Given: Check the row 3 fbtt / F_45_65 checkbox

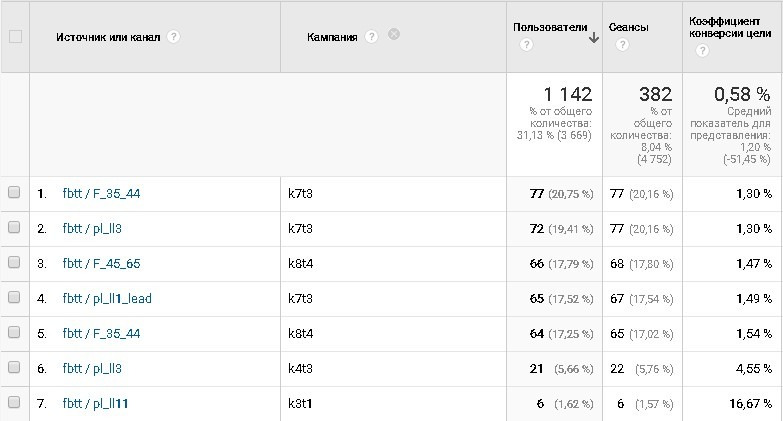Looking at the screenshot, I should click(x=15, y=263).
